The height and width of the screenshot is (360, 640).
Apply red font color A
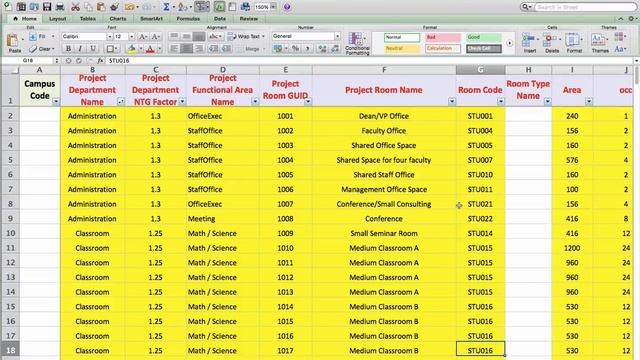[x=150, y=49]
